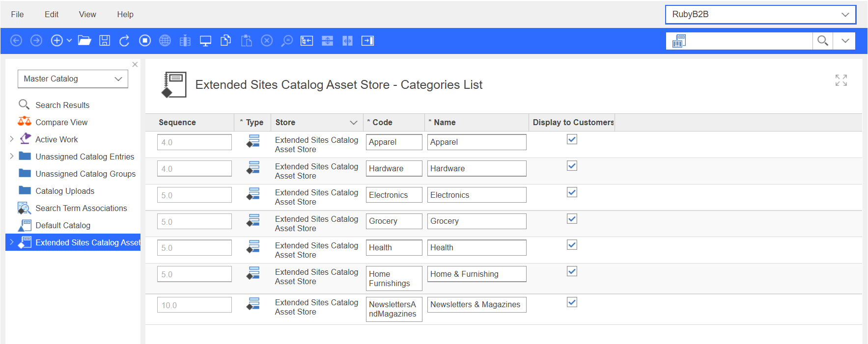Click the category type icon in Health row

coord(253,246)
